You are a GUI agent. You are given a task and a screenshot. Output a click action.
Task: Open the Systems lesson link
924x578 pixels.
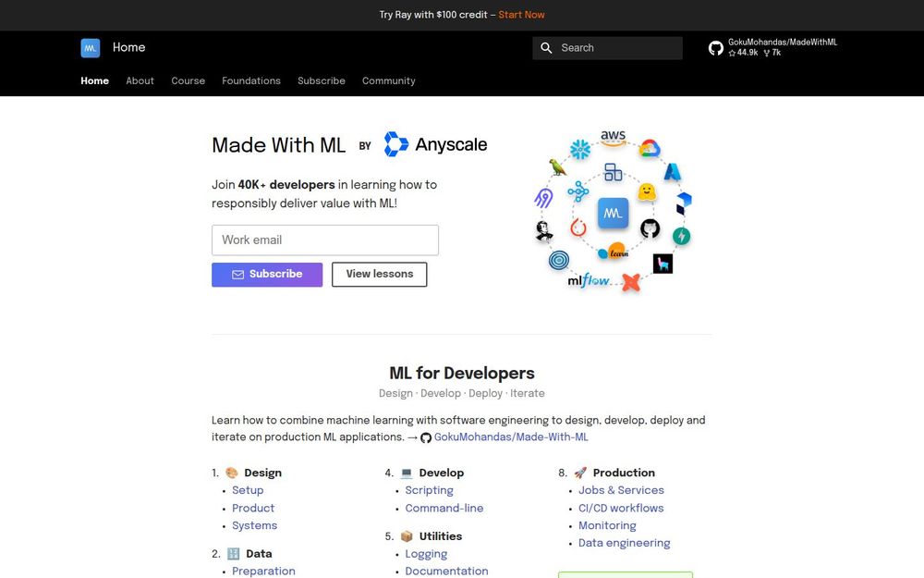(x=255, y=525)
